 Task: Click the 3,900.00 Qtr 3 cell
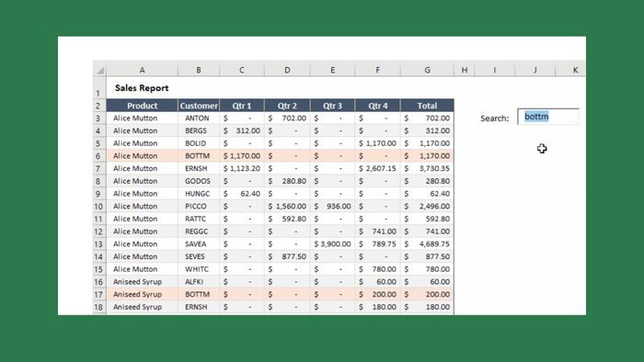tap(332, 243)
